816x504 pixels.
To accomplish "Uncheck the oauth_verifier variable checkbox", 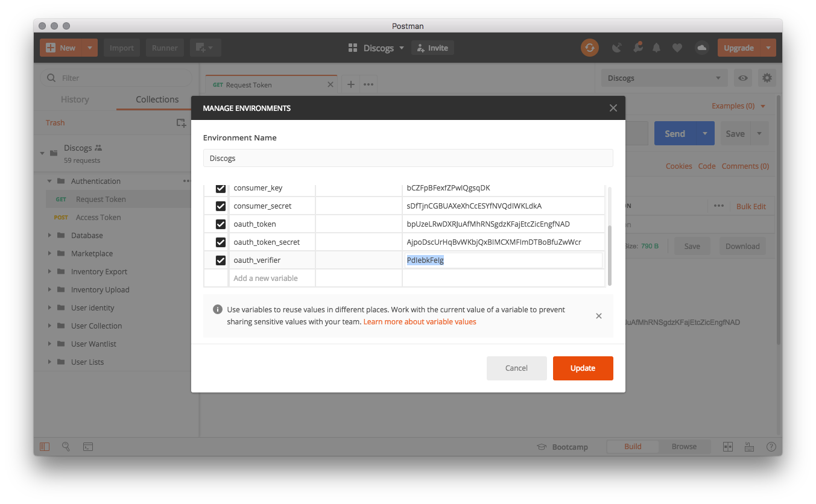I will (221, 260).
